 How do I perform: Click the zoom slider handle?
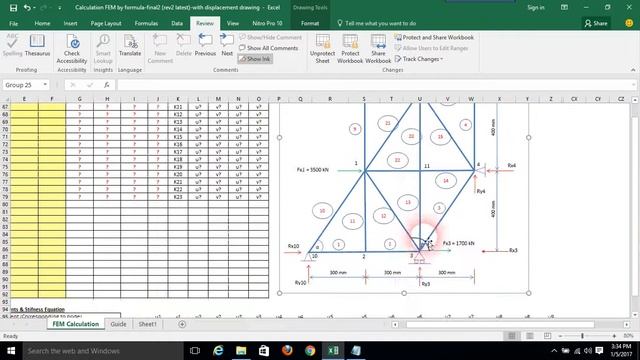pyautogui.click(x=582, y=336)
